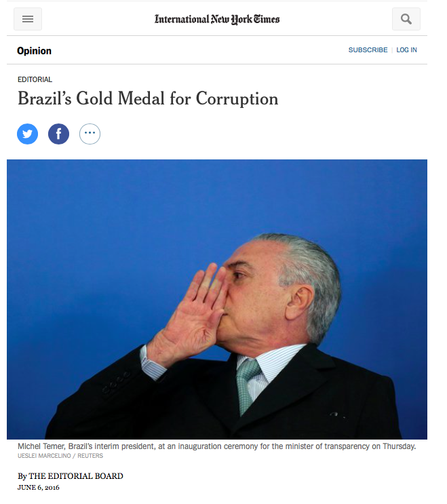447x504 pixels.
Task: Open the hamburger sections menu
Action: 28,19
